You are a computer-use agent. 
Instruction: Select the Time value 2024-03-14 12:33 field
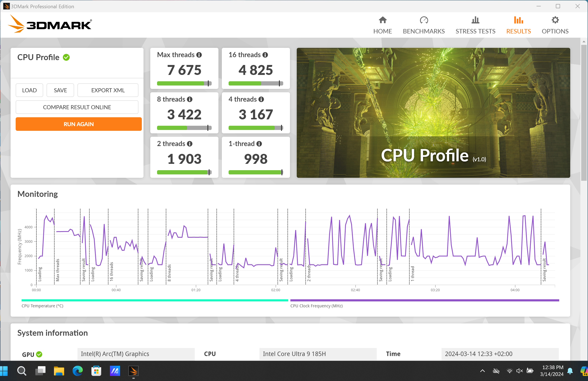pyautogui.click(x=500, y=354)
